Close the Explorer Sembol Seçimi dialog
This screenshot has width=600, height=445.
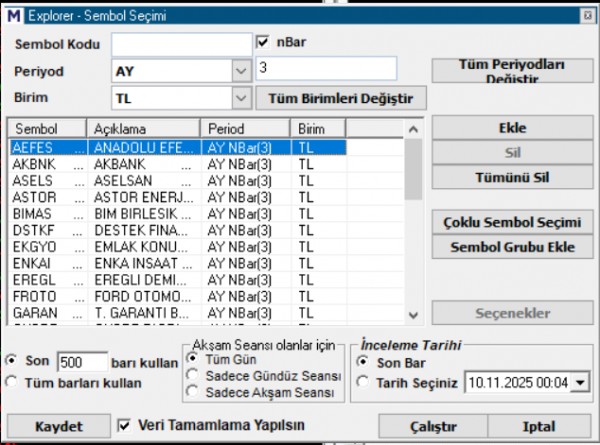(587, 14)
